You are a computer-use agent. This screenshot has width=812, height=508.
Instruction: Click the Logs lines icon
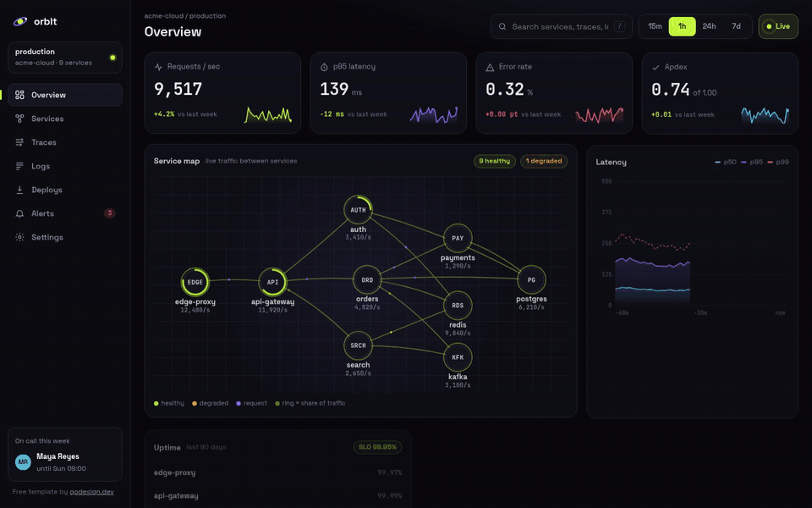click(x=19, y=167)
